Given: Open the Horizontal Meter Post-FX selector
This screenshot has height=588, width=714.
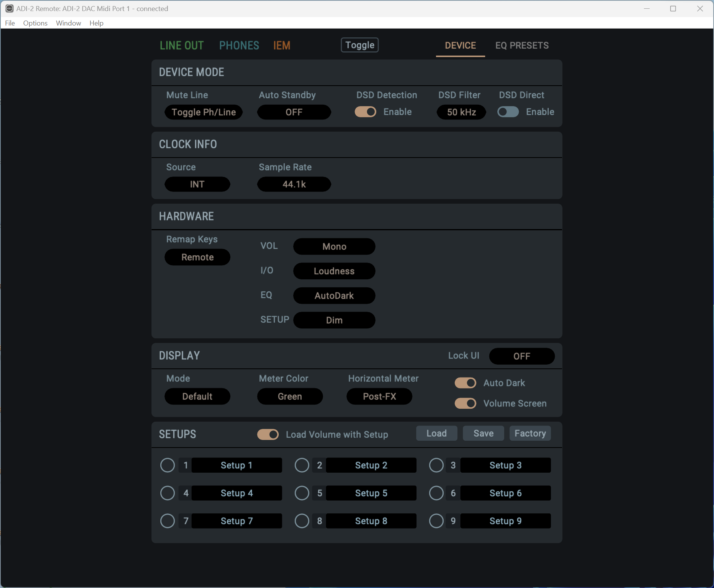Looking at the screenshot, I should (x=379, y=396).
